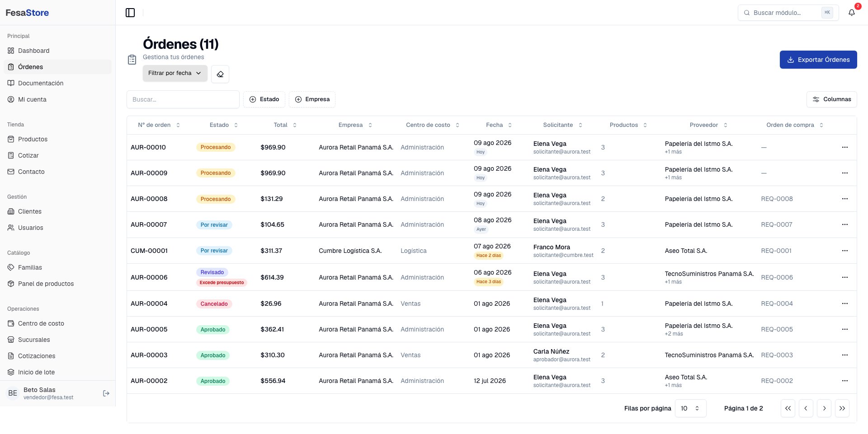
Task: Open the three-dot menu for CUM-00001
Action: tap(845, 251)
